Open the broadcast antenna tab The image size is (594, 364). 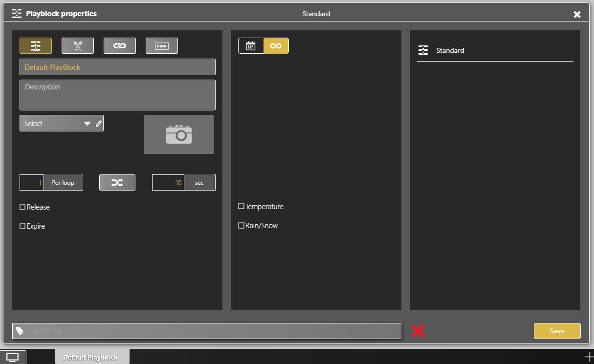78,45
